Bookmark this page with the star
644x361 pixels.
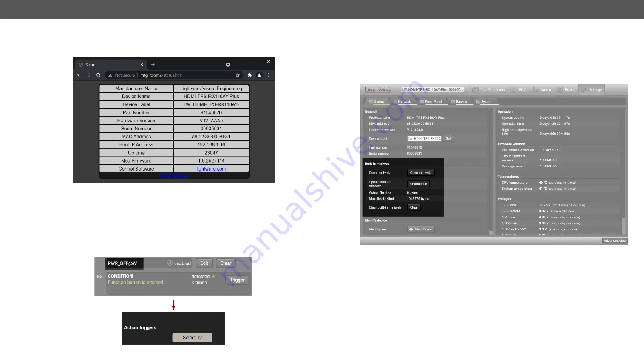[238, 75]
